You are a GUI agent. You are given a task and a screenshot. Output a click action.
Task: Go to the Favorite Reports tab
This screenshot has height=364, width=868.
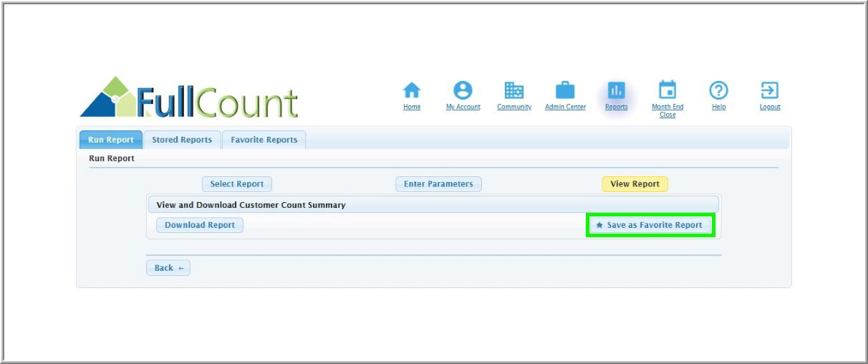tap(264, 140)
